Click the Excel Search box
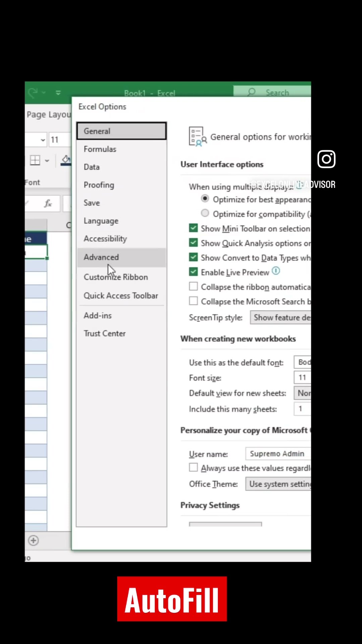362x644 pixels. tap(272, 92)
